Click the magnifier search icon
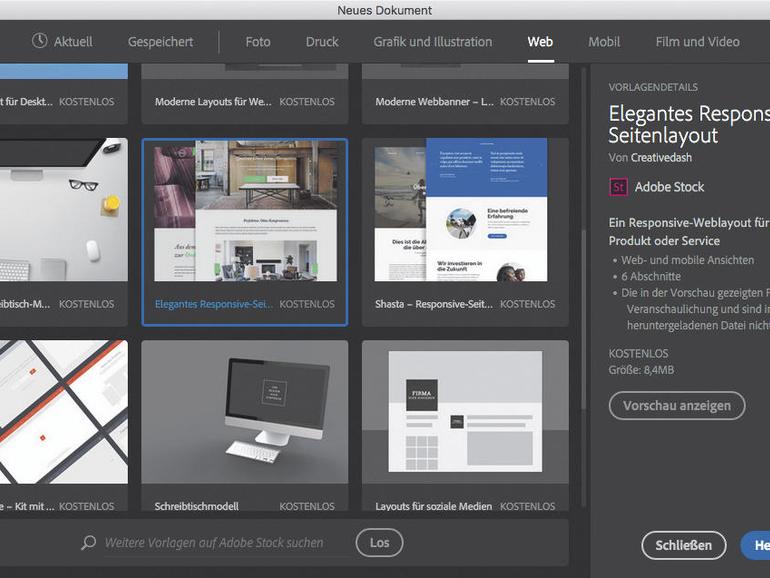The height and width of the screenshot is (578, 770). click(x=88, y=542)
